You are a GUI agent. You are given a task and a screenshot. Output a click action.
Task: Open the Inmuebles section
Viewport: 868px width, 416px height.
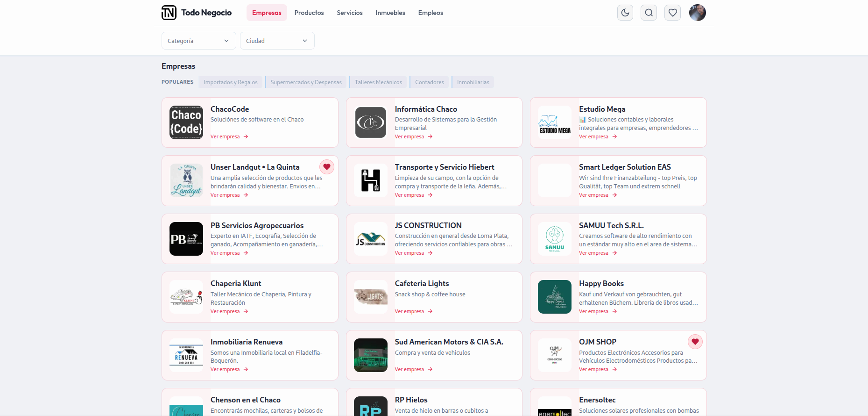coord(390,13)
